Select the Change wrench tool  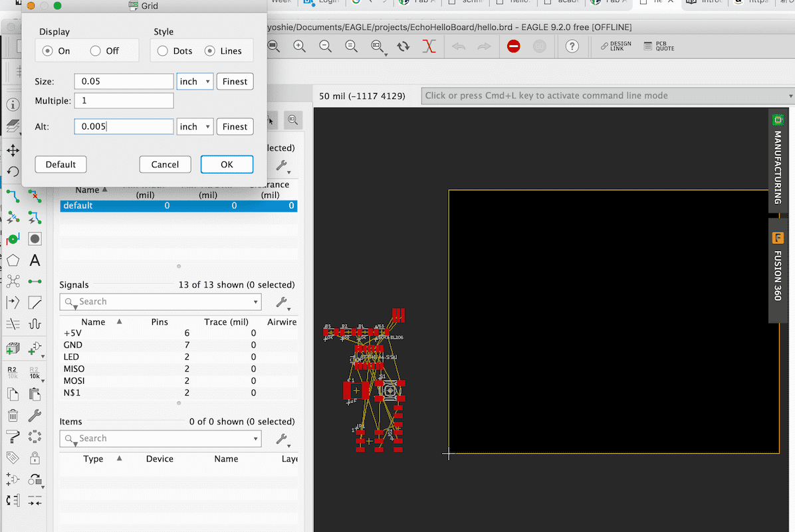[x=35, y=416]
